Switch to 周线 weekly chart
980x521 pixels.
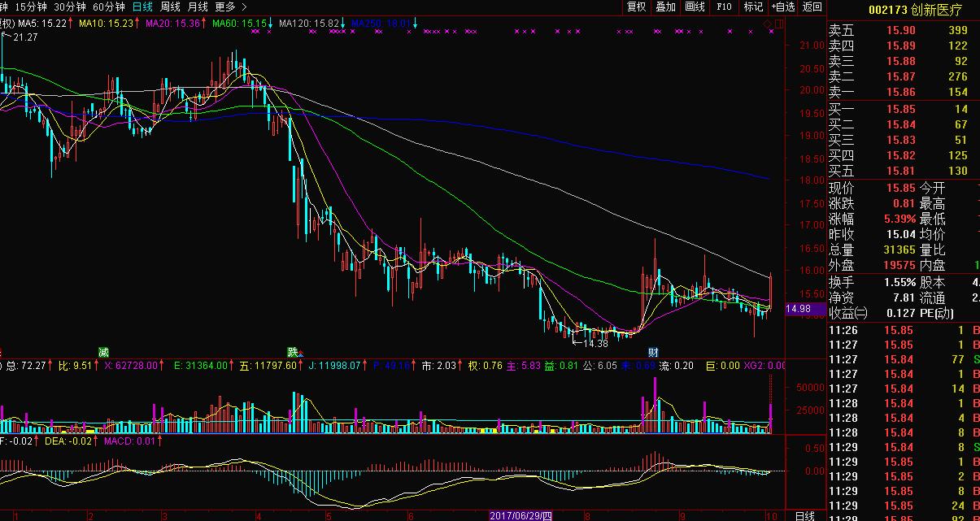tap(170, 7)
